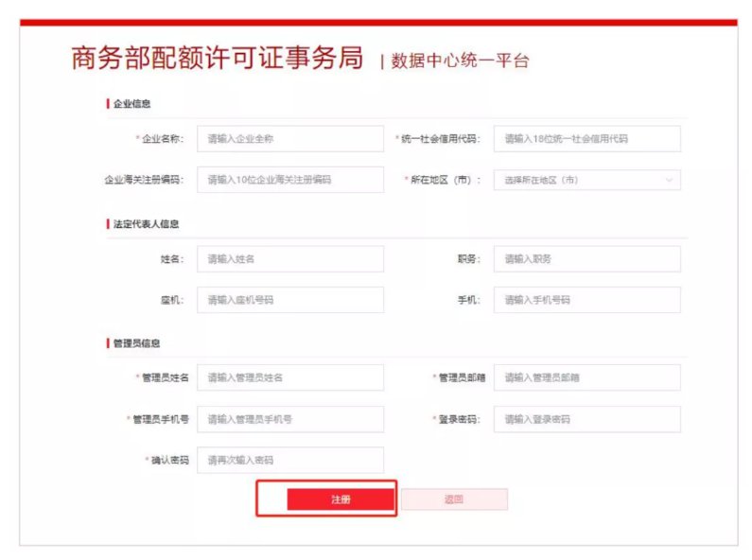Image resolution: width=752 pixels, height=560 pixels.
Task: Click the 管理员信息 section heading
Action: tap(136, 342)
